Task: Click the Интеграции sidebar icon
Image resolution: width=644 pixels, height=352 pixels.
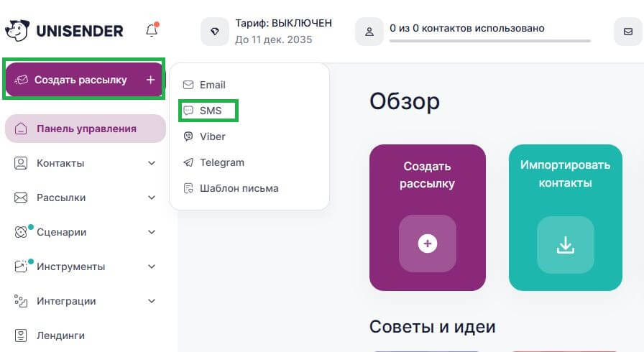Action: (21, 301)
